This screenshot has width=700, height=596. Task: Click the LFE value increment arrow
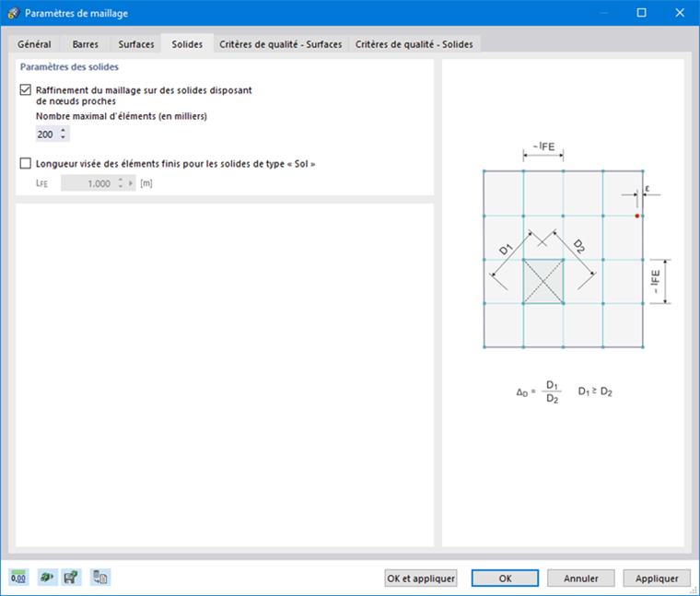pyautogui.click(x=120, y=180)
